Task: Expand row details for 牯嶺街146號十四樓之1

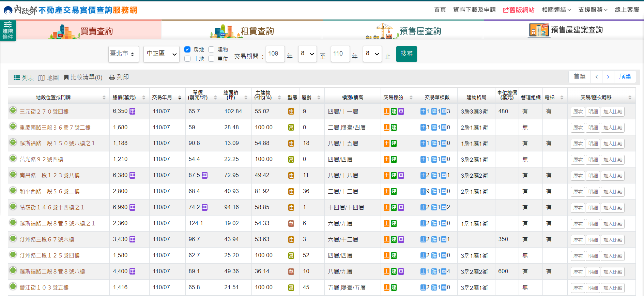Action: [x=13, y=206]
